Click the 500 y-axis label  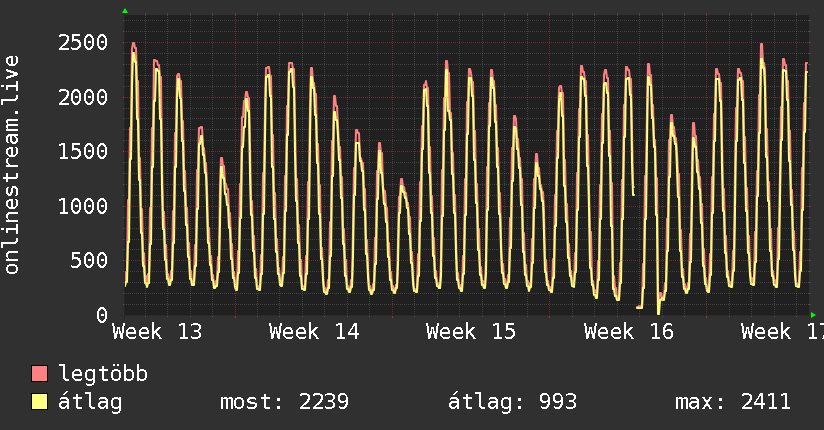(x=89, y=261)
